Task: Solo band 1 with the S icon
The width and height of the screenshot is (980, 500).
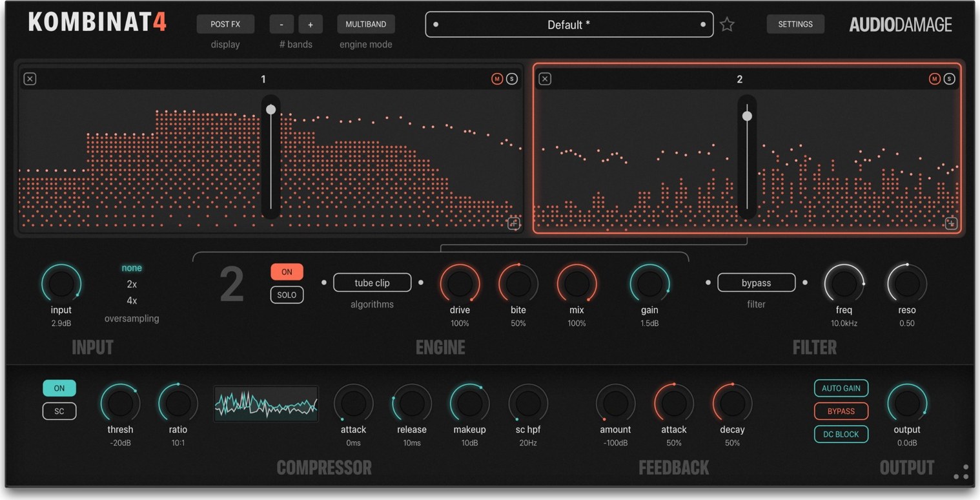Action: [x=511, y=79]
